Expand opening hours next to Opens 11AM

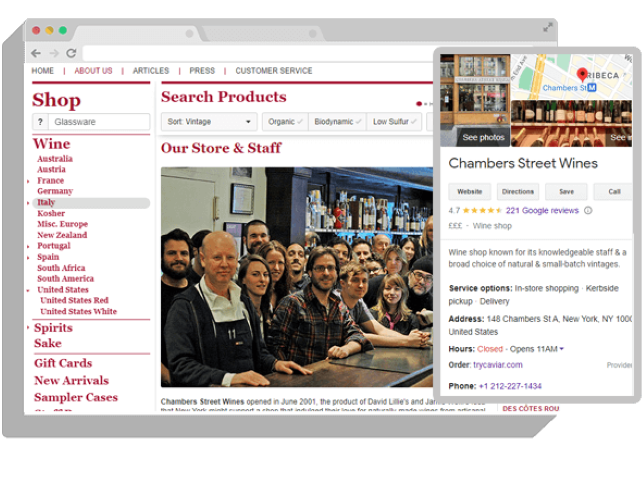561,349
